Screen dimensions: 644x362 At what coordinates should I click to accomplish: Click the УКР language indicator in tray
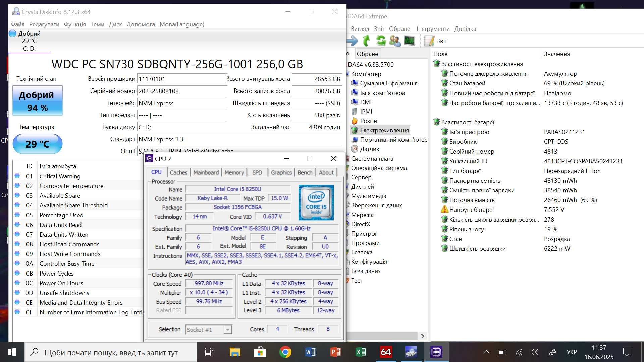tap(572, 352)
